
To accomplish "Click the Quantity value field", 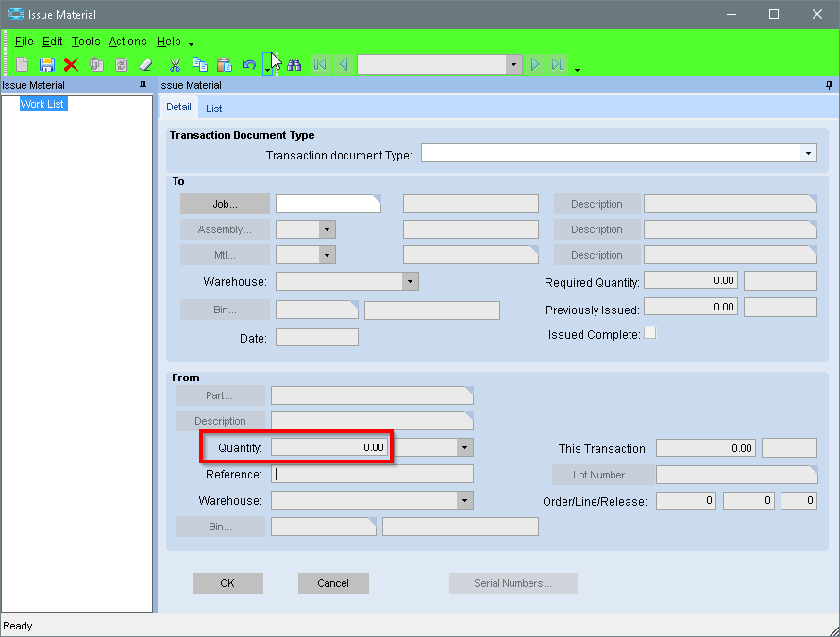I will coord(329,447).
